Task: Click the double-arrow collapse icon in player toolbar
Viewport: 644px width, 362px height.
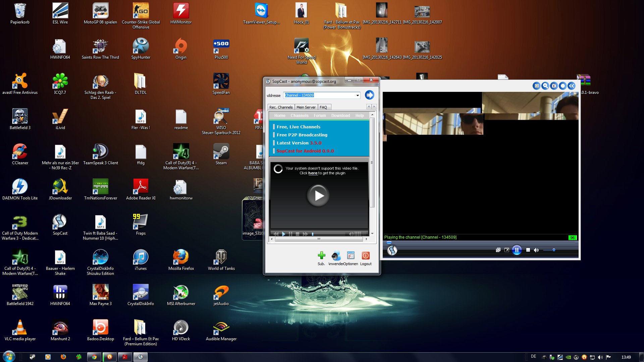Action: point(571,86)
